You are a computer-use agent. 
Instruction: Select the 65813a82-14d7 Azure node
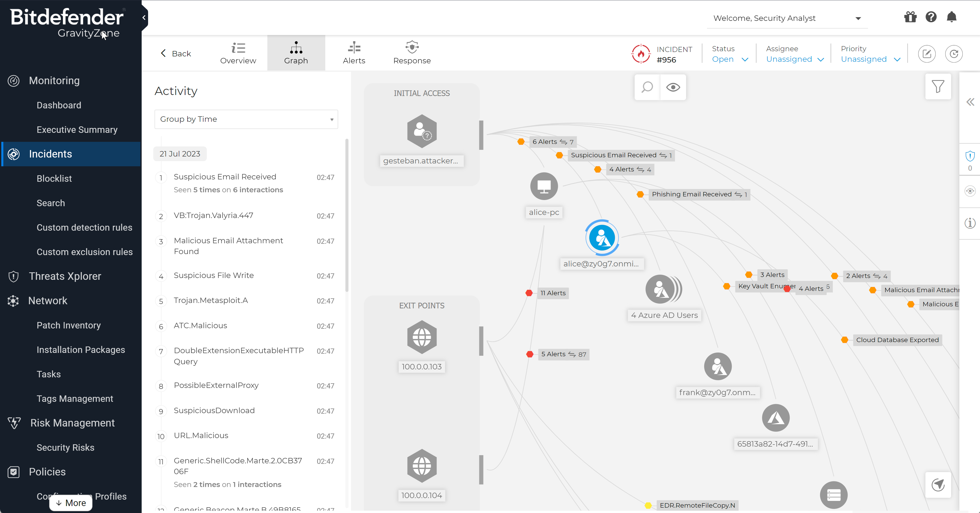click(776, 418)
